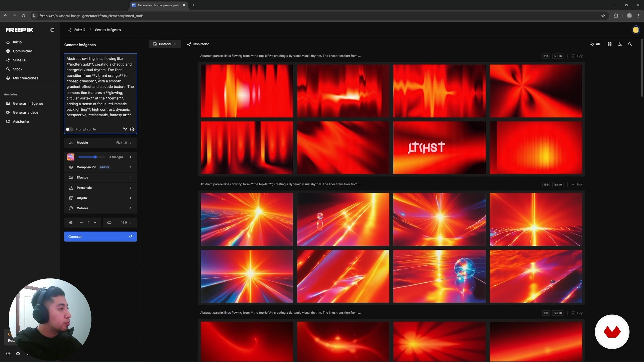Expand the Modelo Flux 1.0 selector
This screenshot has height=362, width=644.
100,143
